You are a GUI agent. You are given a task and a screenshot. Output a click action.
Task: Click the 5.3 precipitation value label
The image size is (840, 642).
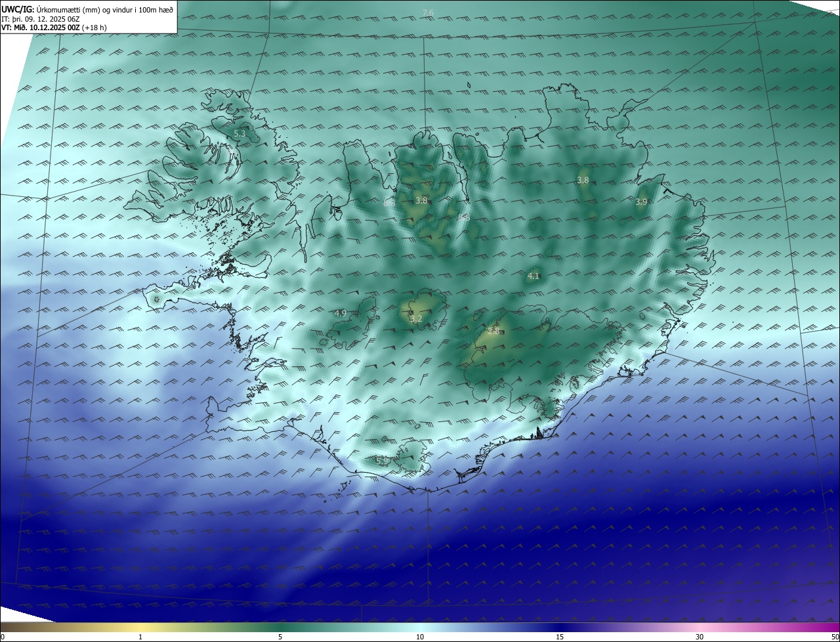pos(240,133)
